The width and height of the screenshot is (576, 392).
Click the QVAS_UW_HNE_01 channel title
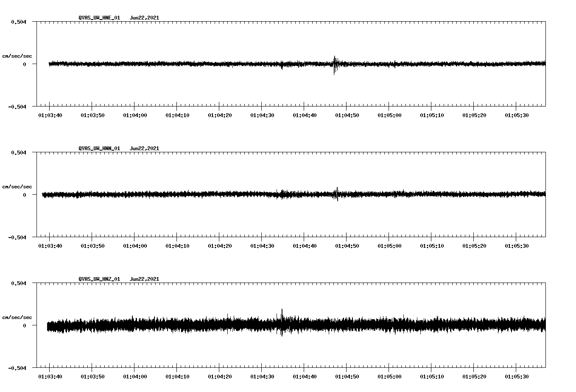[99, 18]
